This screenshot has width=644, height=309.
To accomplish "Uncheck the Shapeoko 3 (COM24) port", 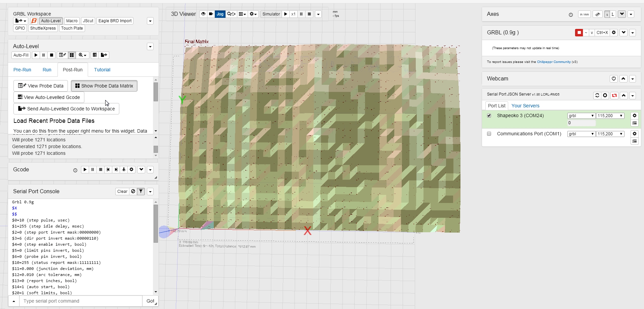I will (489, 115).
